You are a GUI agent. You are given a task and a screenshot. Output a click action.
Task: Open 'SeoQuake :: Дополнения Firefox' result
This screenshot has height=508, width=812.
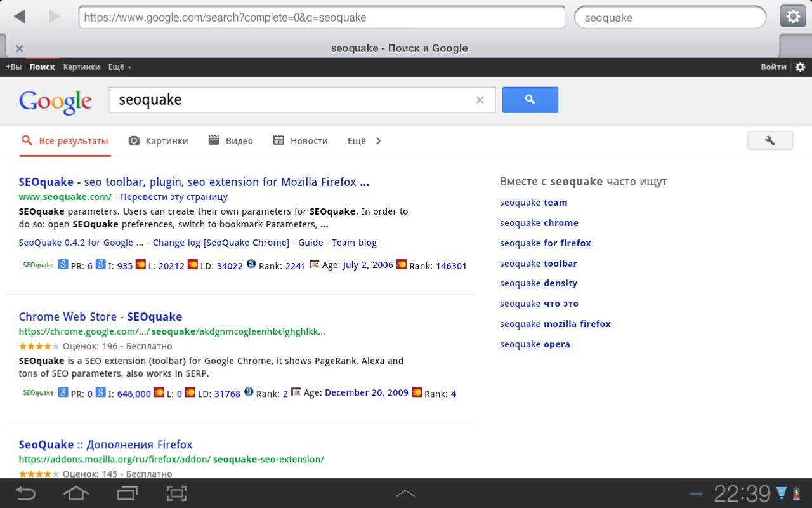tap(105, 444)
